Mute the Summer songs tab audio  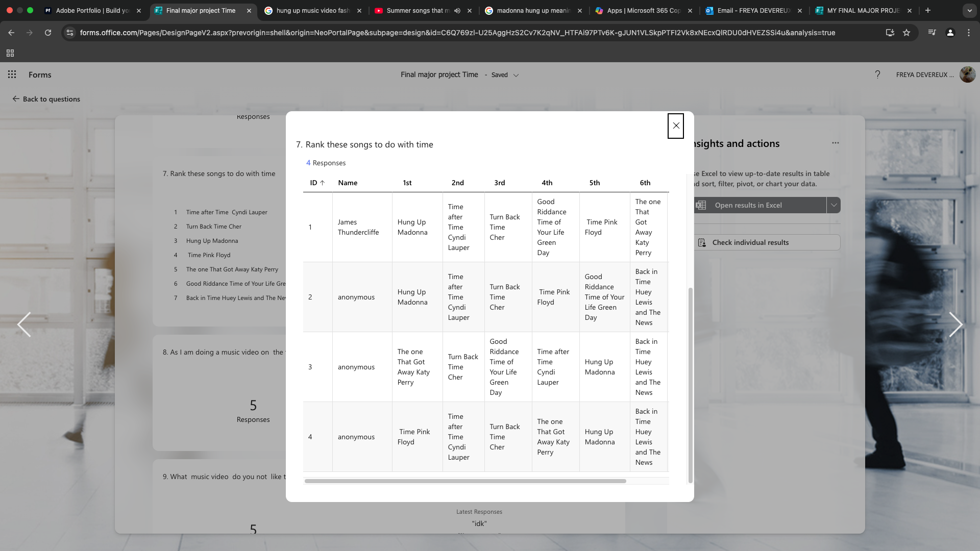457,10
